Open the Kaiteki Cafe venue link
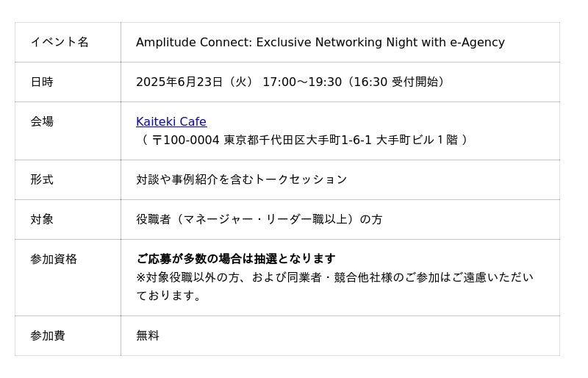588x378 pixels. [x=171, y=121]
